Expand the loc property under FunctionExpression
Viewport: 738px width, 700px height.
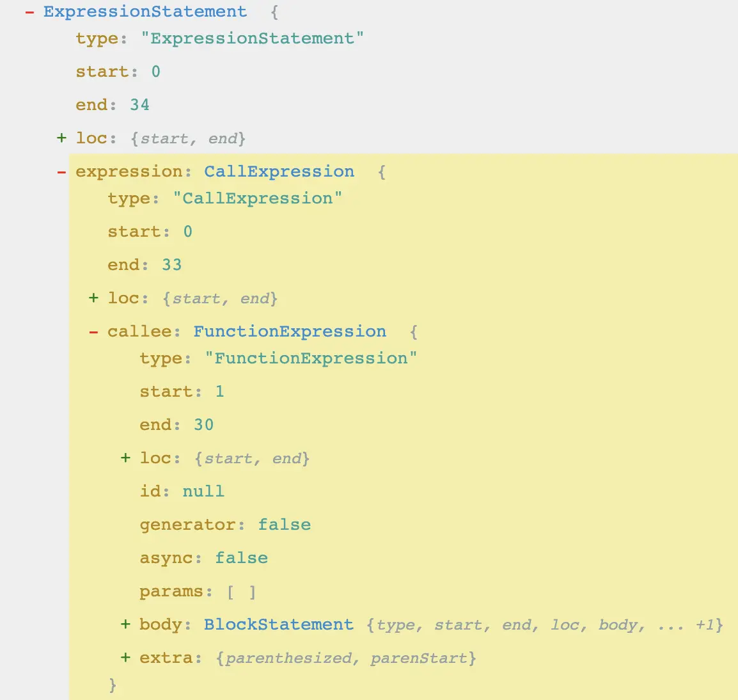[x=125, y=458]
